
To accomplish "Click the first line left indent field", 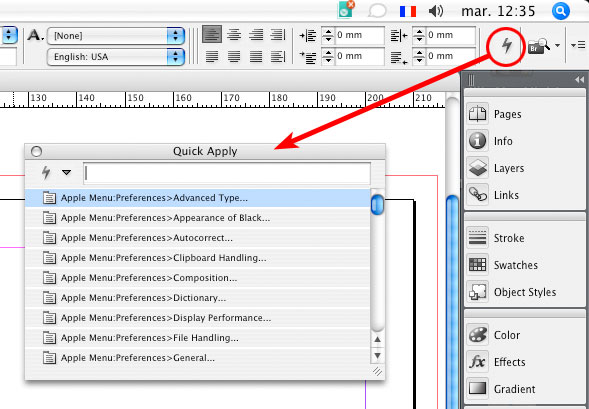I will pos(360,57).
